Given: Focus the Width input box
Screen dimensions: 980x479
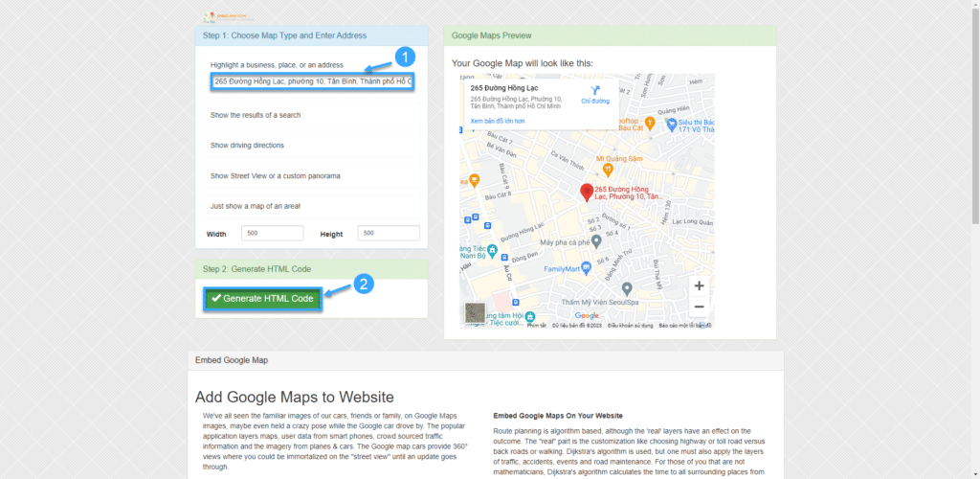Looking at the screenshot, I should point(273,234).
